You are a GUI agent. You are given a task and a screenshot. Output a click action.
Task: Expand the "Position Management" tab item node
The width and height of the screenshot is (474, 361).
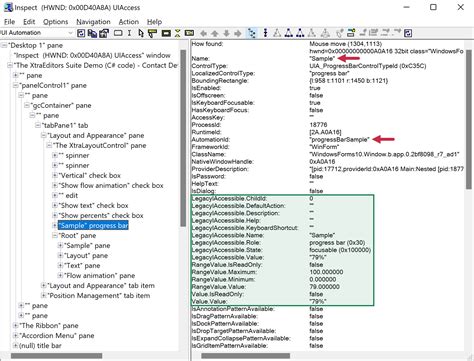click(43, 295)
